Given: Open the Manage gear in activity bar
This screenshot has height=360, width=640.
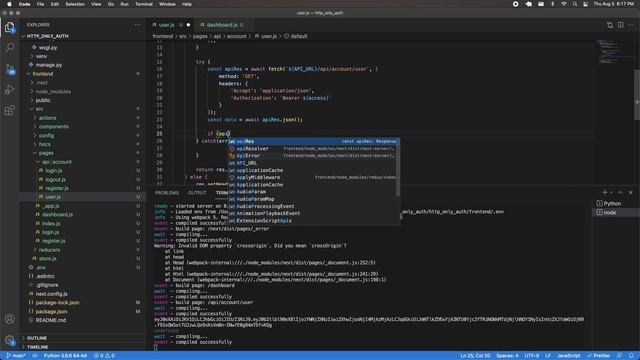Looking at the screenshot, I should point(9,340).
